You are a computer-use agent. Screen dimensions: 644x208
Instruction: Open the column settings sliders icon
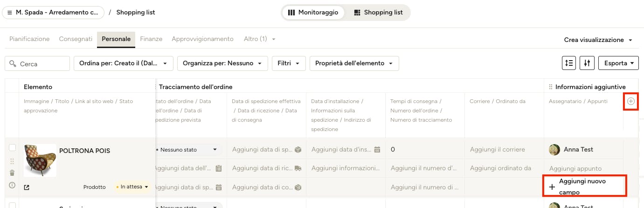(x=587, y=63)
